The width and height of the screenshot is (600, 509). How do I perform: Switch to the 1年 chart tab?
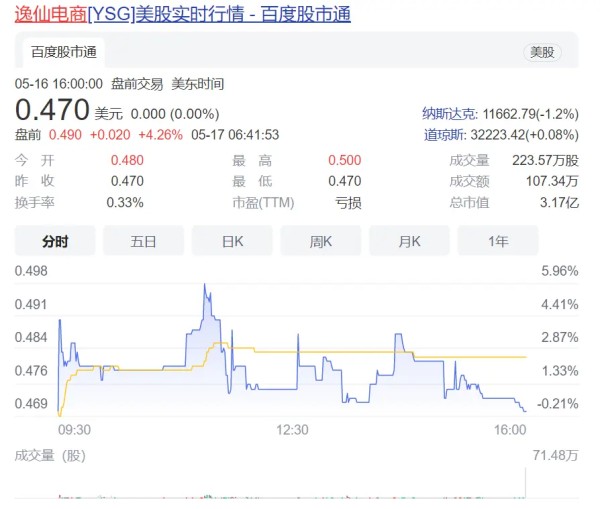[x=498, y=241]
